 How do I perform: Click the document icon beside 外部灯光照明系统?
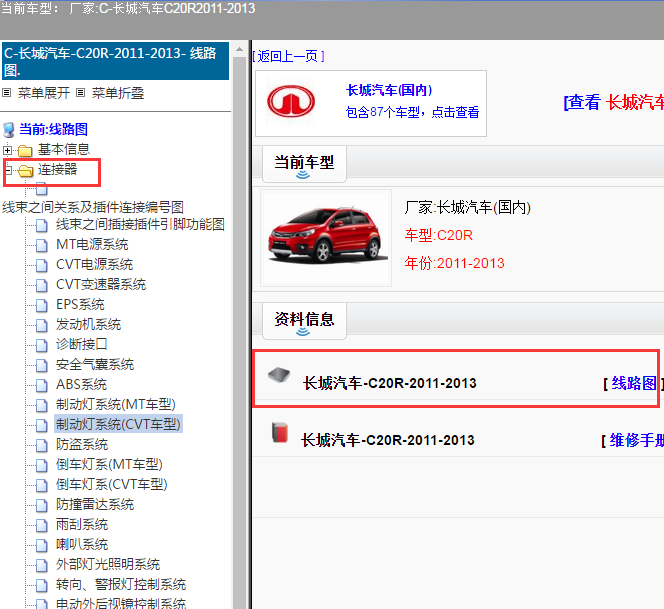pyautogui.click(x=42, y=565)
